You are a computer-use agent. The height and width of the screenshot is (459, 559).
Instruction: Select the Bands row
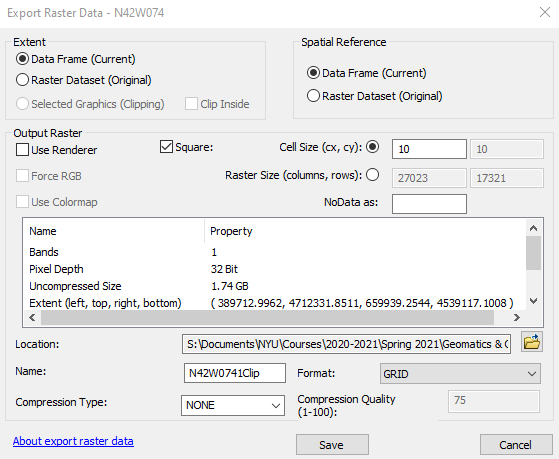(x=275, y=252)
